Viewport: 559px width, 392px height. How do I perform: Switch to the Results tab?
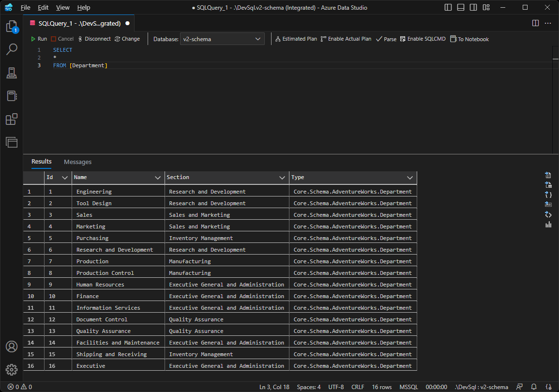pyautogui.click(x=41, y=162)
